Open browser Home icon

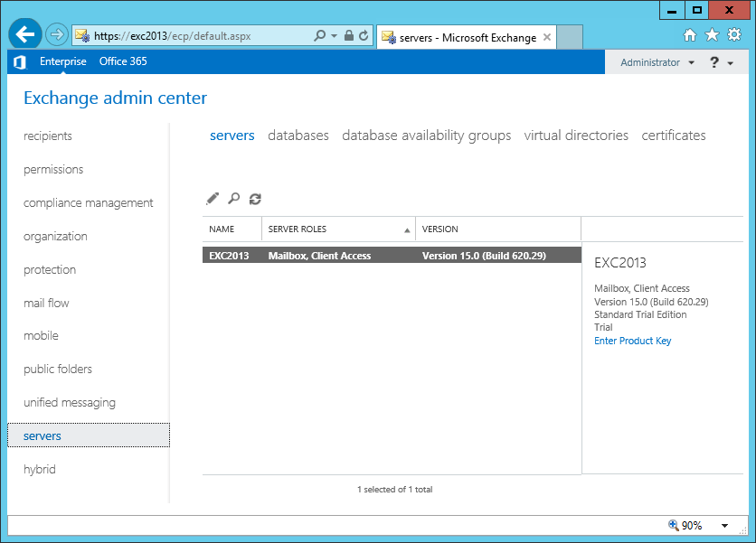pyautogui.click(x=690, y=35)
